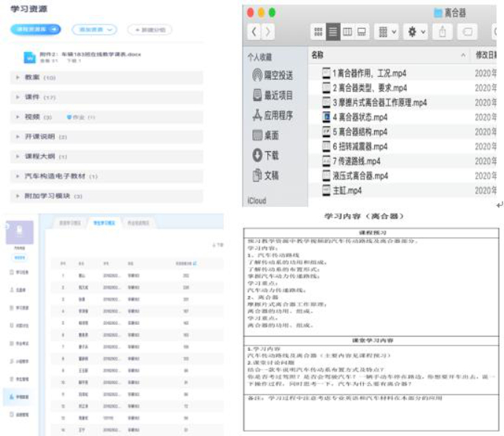Switch to the highlighted middle statistics tab
Screen dimensions: 504x436
tap(103, 224)
